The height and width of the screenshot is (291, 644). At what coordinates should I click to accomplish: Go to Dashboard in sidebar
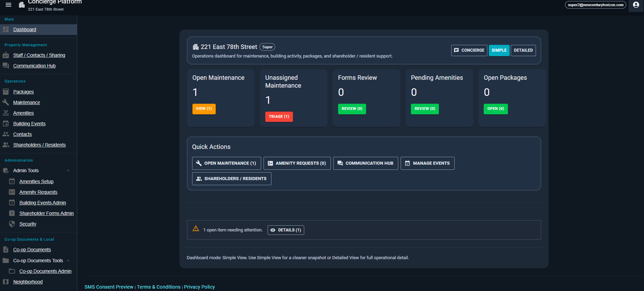point(25,29)
